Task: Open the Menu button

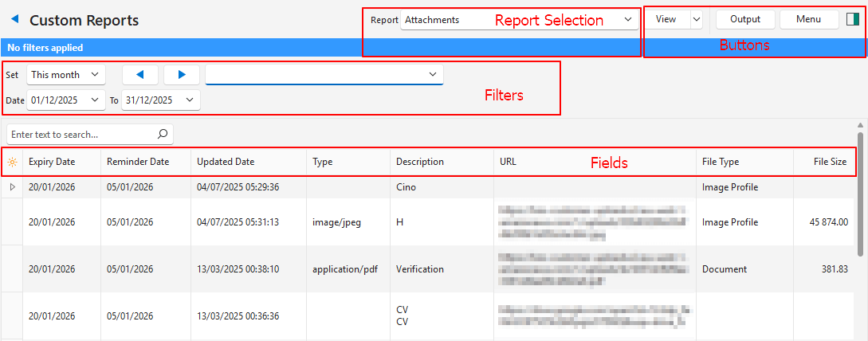Action: (808, 20)
